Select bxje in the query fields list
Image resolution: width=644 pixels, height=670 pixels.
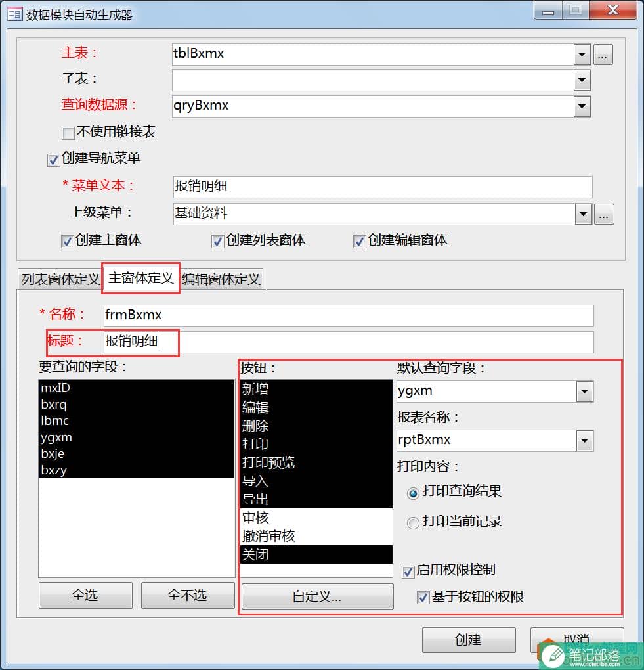137,453
